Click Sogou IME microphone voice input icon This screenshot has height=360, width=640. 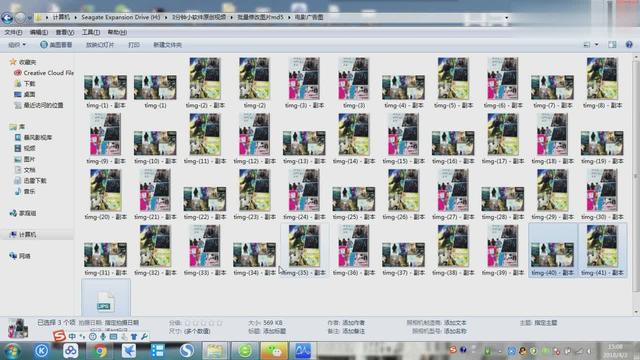pyautogui.click(x=103, y=336)
